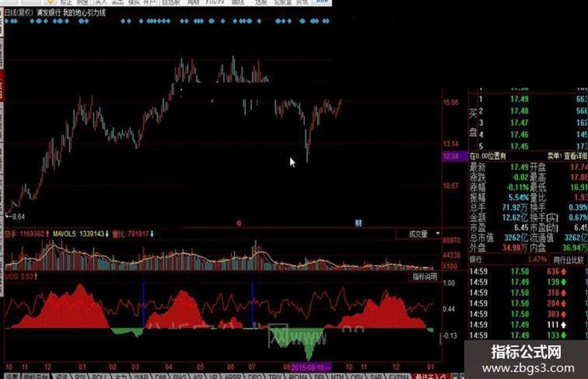Screen dimensions: 588x379
Task: Click 浦发银行 stock name in chart header
Action: [49, 12]
